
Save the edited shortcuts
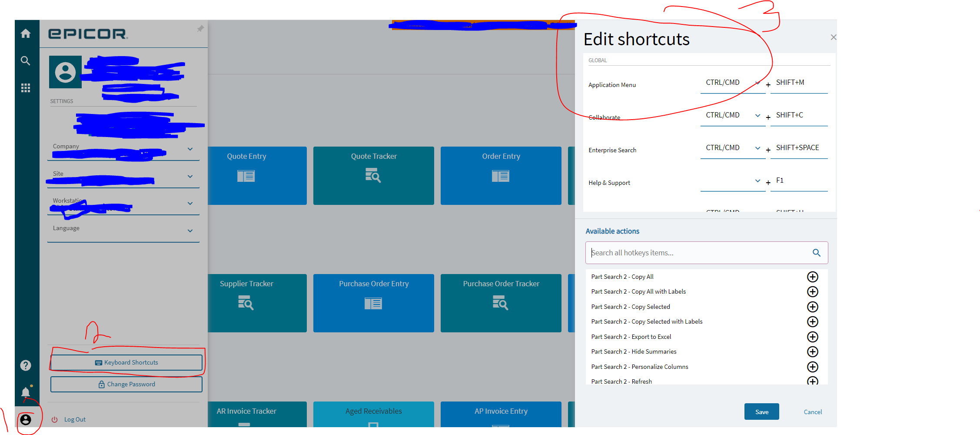click(x=761, y=412)
